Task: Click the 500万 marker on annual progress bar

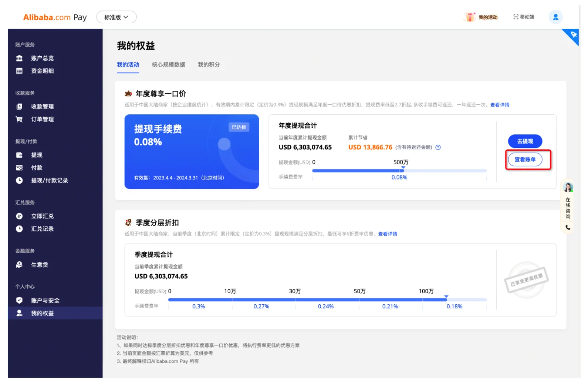Action: click(403, 168)
